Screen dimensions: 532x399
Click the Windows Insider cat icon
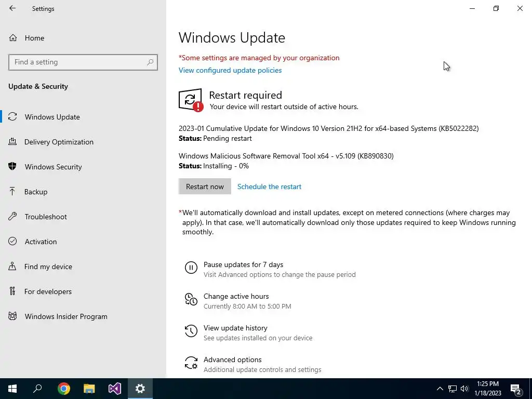click(12, 316)
